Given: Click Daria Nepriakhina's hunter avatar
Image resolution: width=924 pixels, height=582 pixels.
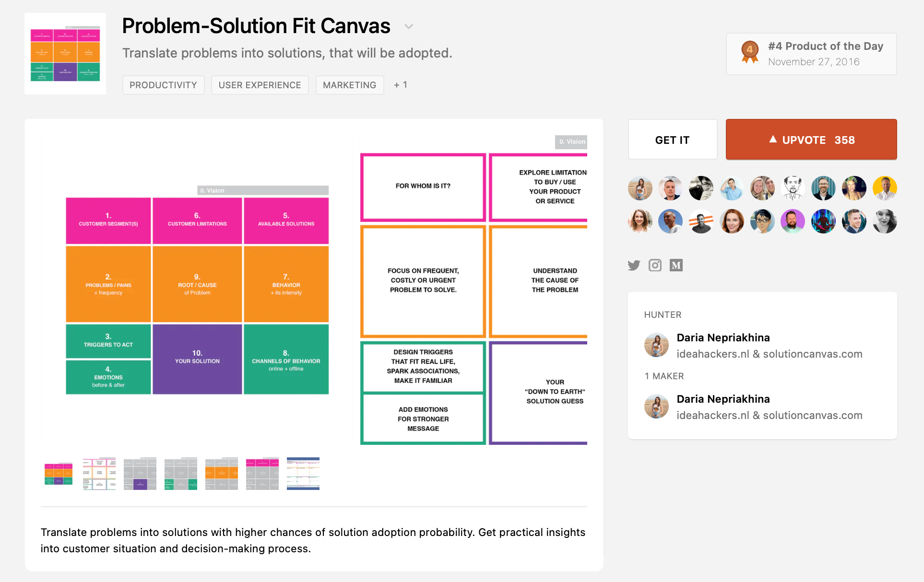Looking at the screenshot, I should (x=656, y=345).
